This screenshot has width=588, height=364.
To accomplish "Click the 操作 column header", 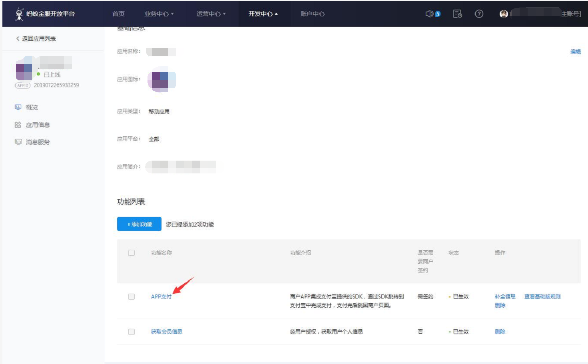I will [500, 253].
